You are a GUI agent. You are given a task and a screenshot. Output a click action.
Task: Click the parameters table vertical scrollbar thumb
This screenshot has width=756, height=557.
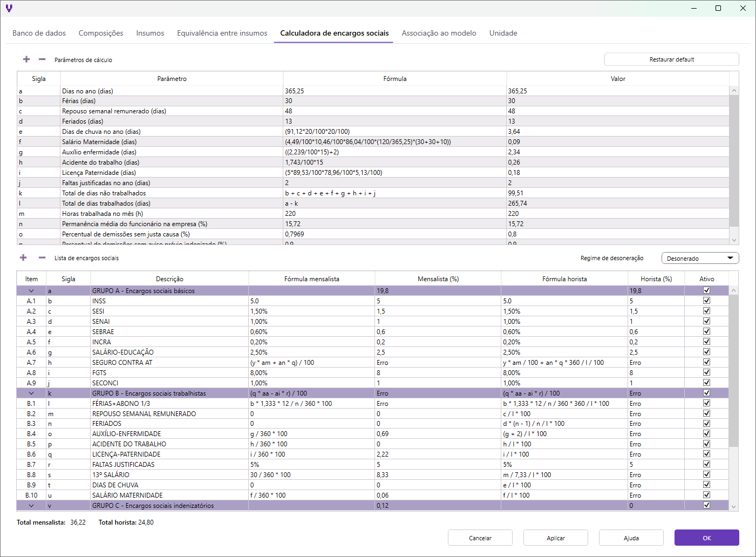(x=734, y=161)
